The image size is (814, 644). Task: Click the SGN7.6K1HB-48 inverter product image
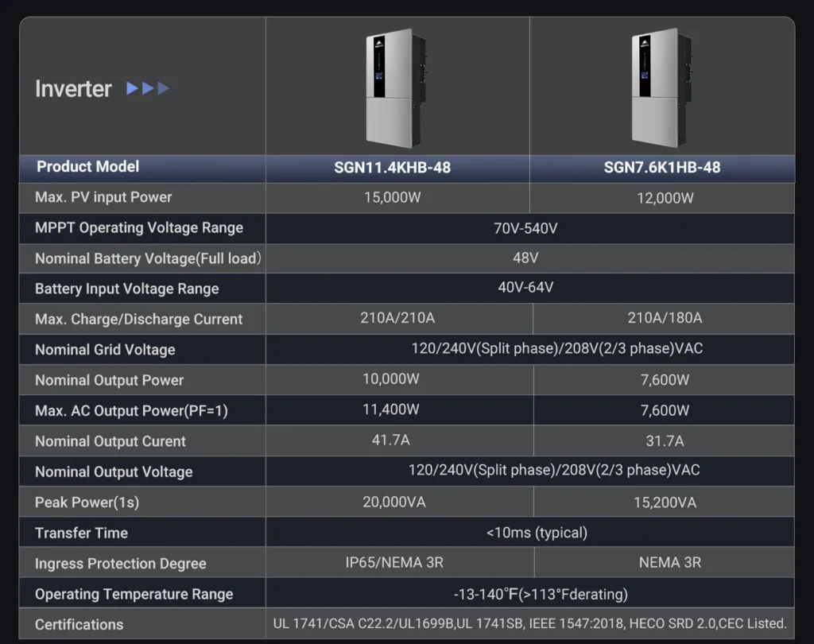(656, 87)
